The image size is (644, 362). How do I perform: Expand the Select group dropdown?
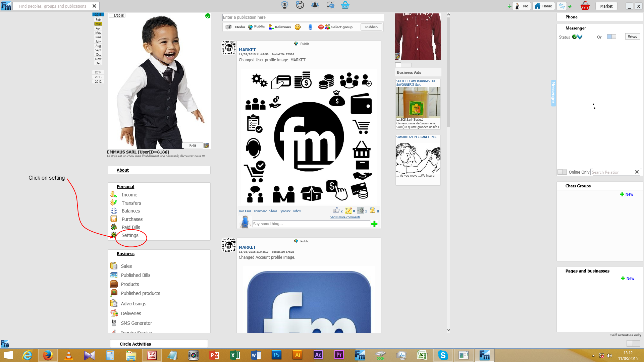pos(339,27)
